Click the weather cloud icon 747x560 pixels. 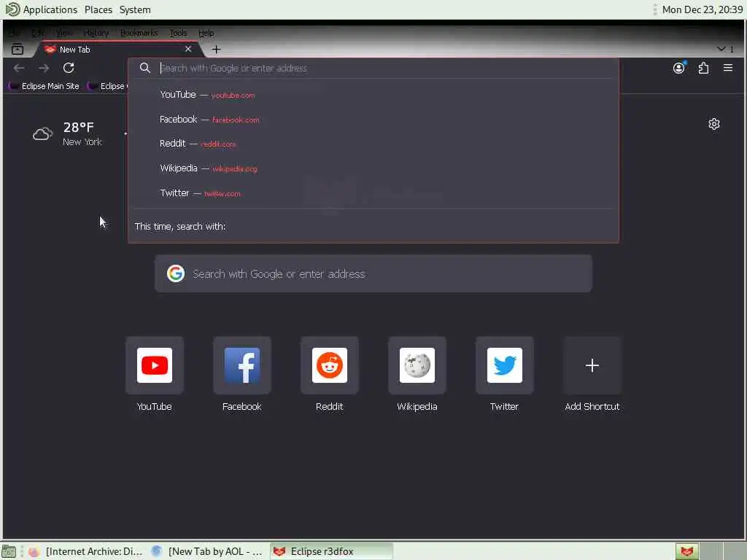pos(42,134)
